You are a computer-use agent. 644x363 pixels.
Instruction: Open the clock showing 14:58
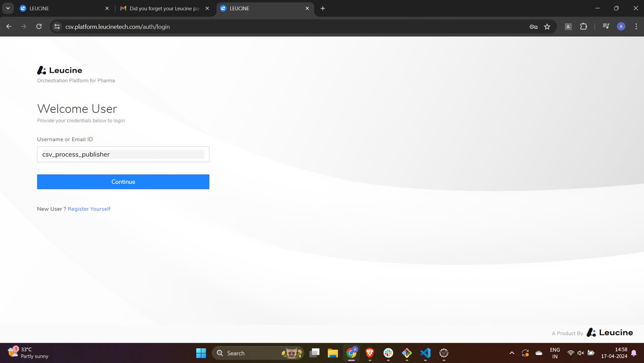(614, 353)
